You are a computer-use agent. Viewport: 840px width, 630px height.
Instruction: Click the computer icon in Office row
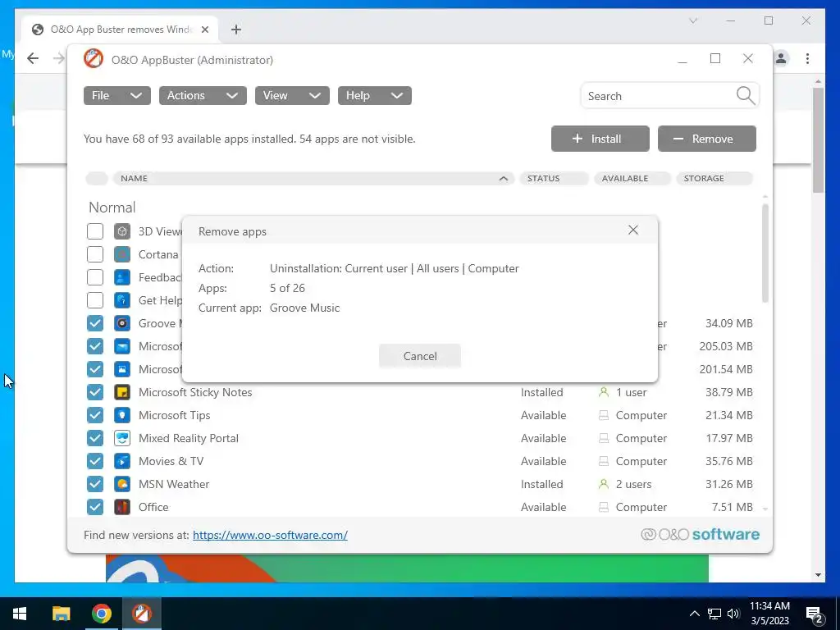click(x=604, y=507)
